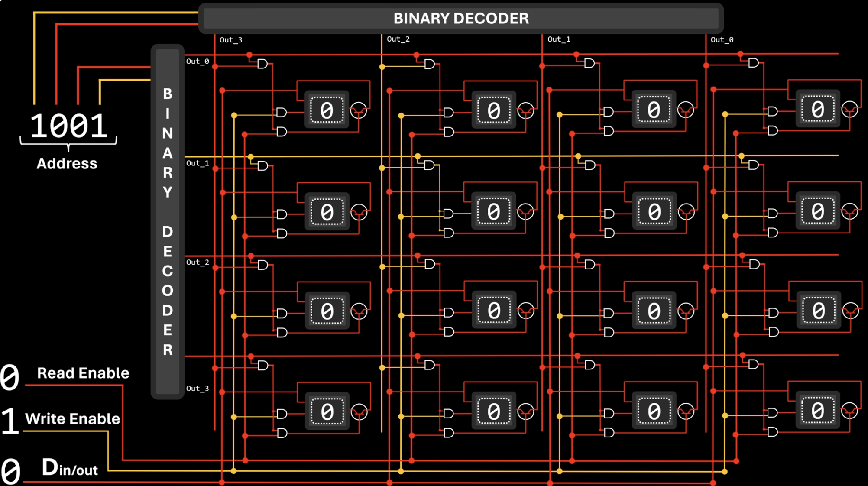Select memory cell at row Out_1, column Out_2
The width and height of the screenshot is (868, 486).
coord(494,211)
